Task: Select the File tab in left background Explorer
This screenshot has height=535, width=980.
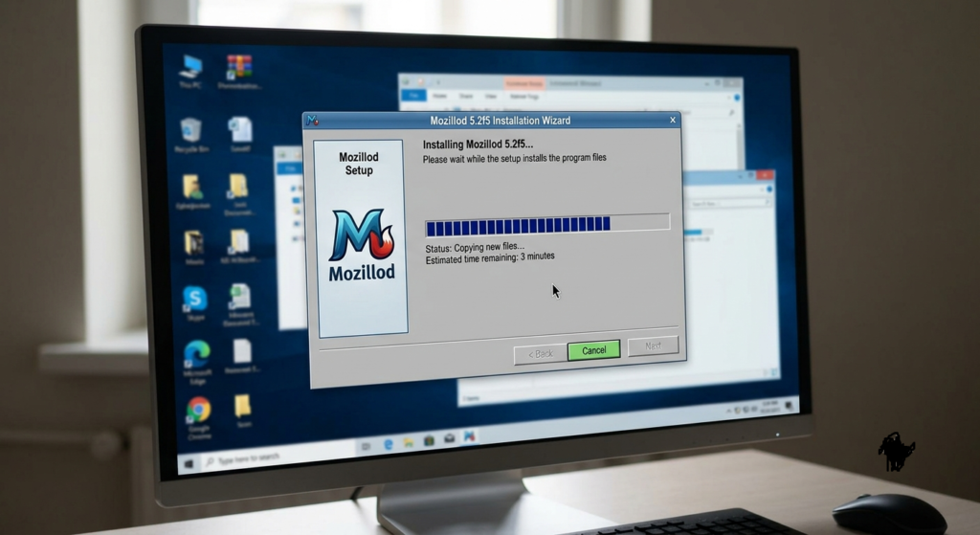Action: tap(291, 168)
